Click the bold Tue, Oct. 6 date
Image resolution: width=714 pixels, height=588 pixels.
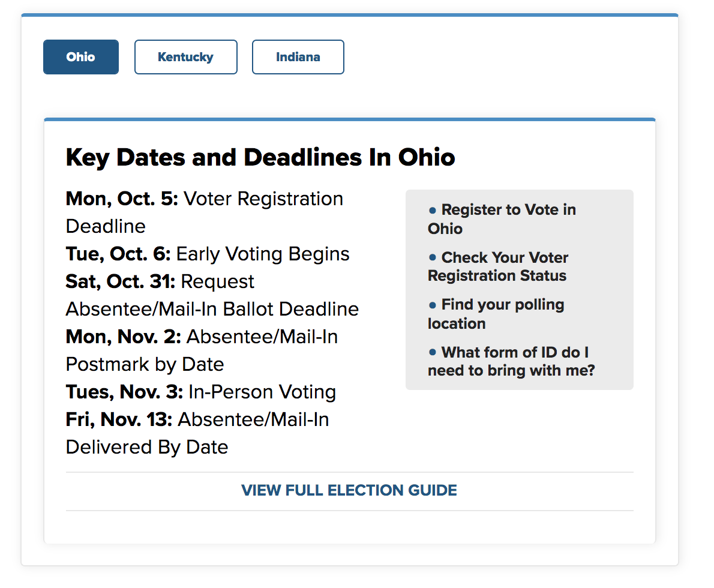pyautogui.click(x=118, y=254)
